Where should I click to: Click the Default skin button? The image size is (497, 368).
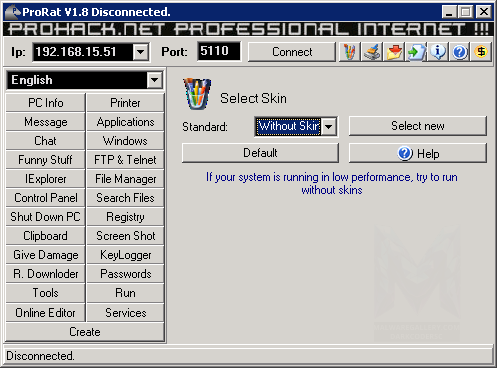click(x=260, y=153)
